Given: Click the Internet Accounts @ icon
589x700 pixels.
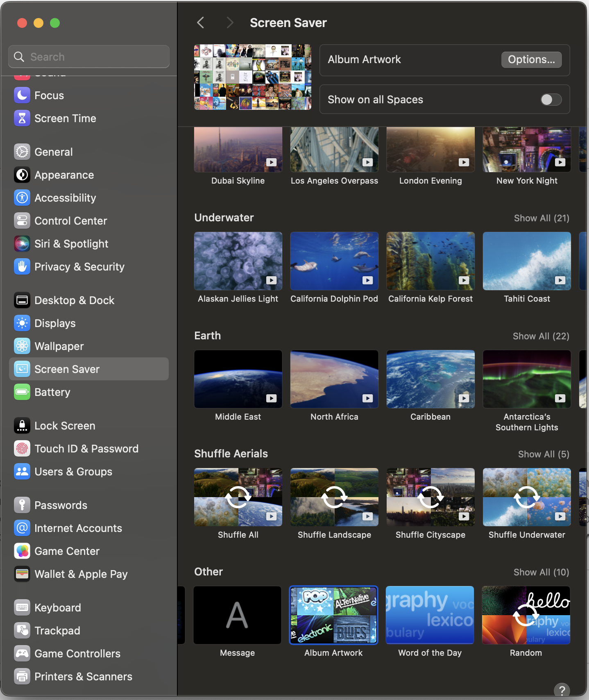Looking at the screenshot, I should pos(22,528).
